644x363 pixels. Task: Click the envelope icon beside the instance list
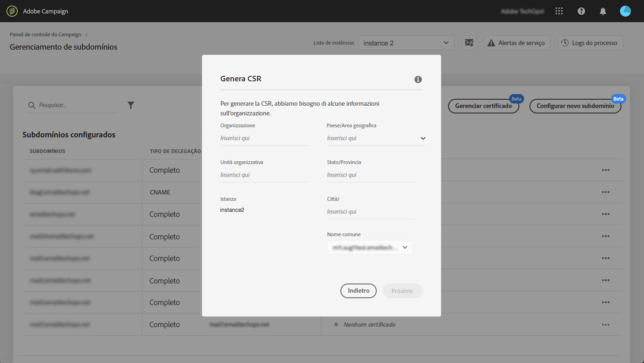point(469,43)
